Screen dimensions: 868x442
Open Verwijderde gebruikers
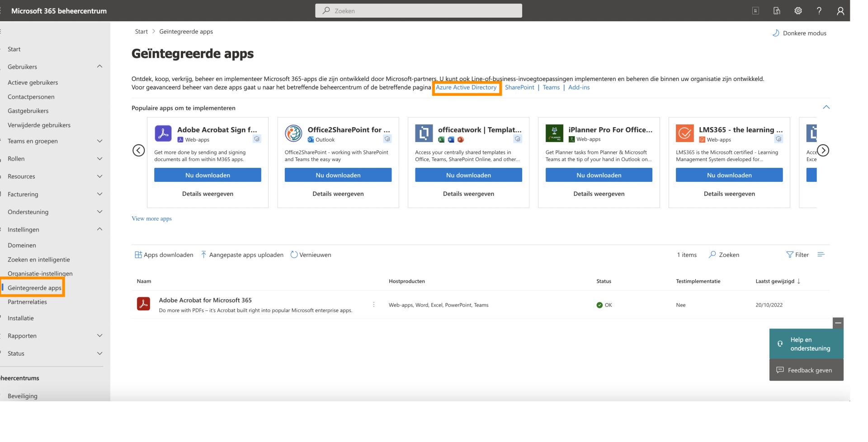pos(39,125)
